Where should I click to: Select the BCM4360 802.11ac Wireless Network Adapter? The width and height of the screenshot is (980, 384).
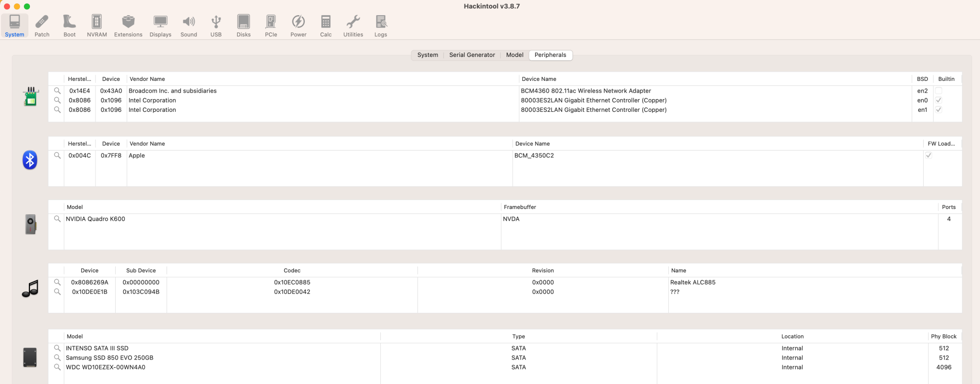pyautogui.click(x=586, y=91)
